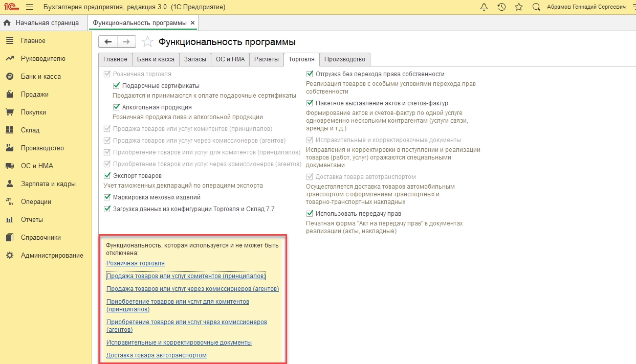Switch to ОС и НМА settings tab
The width and height of the screenshot is (636, 364).
(x=230, y=59)
